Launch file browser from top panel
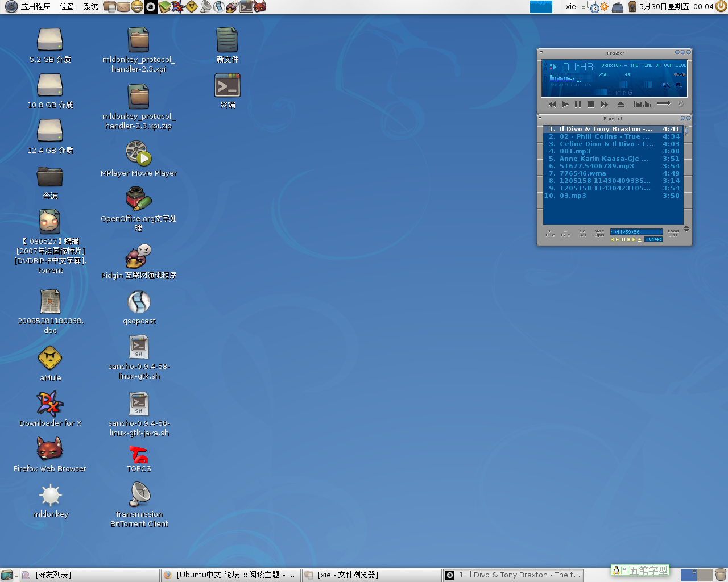This screenshot has height=582, width=728. coord(109,7)
